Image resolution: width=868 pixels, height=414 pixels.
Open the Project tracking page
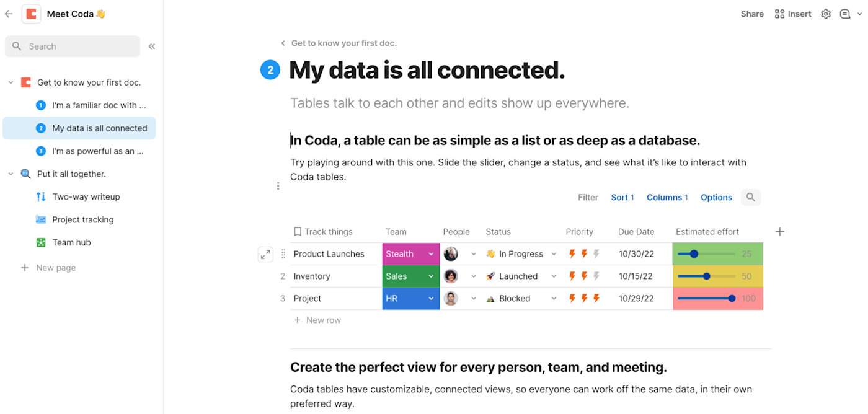pyautogui.click(x=83, y=219)
